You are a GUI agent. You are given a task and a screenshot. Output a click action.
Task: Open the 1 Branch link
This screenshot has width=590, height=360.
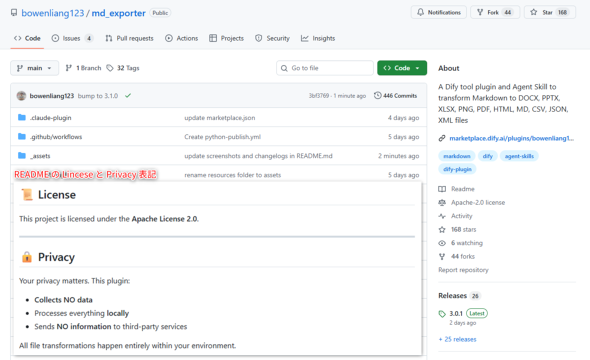click(84, 68)
